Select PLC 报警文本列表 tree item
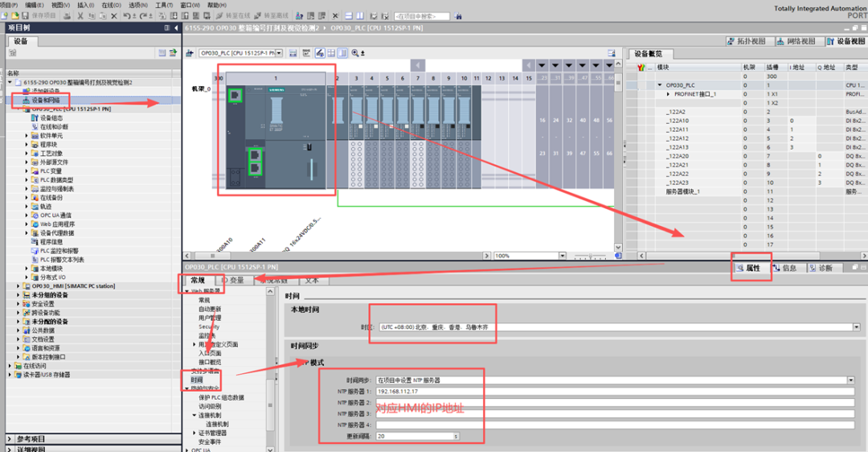The width and height of the screenshot is (868, 452). pyautogui.click(x=62, y=260)
